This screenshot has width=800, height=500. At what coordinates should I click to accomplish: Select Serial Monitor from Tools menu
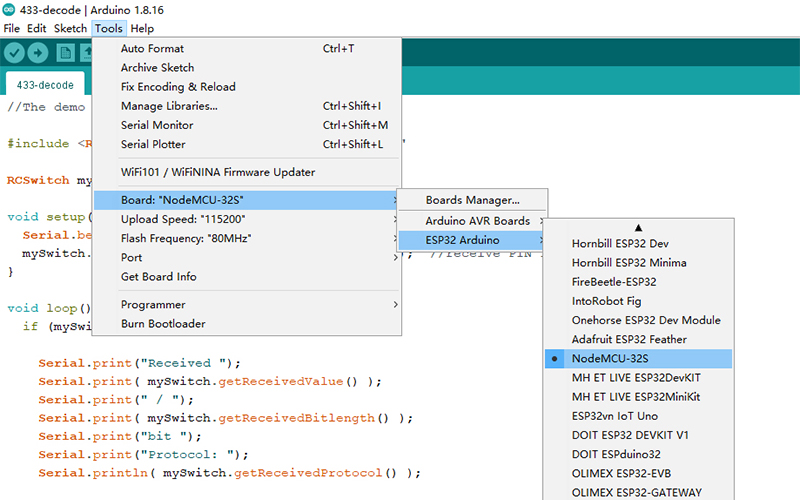[x=157, y=125]
